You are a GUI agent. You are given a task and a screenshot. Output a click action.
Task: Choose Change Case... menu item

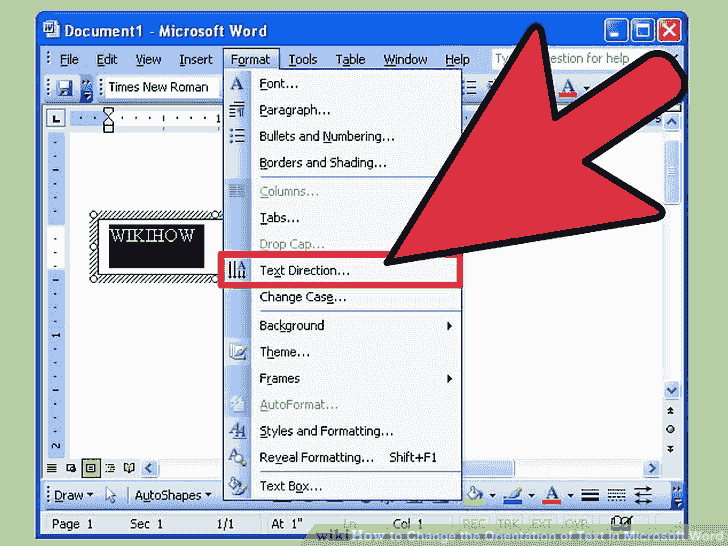point(343,297)
